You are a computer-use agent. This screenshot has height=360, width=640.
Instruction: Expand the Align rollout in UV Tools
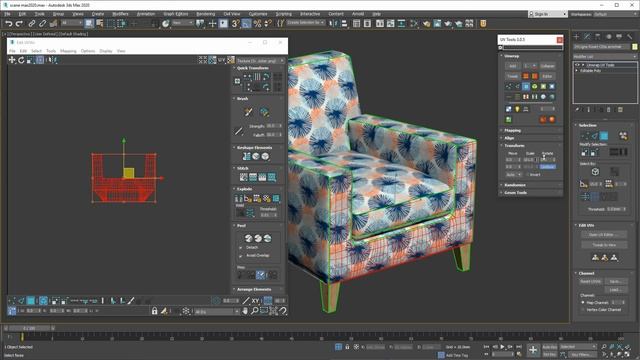(509, 138)
